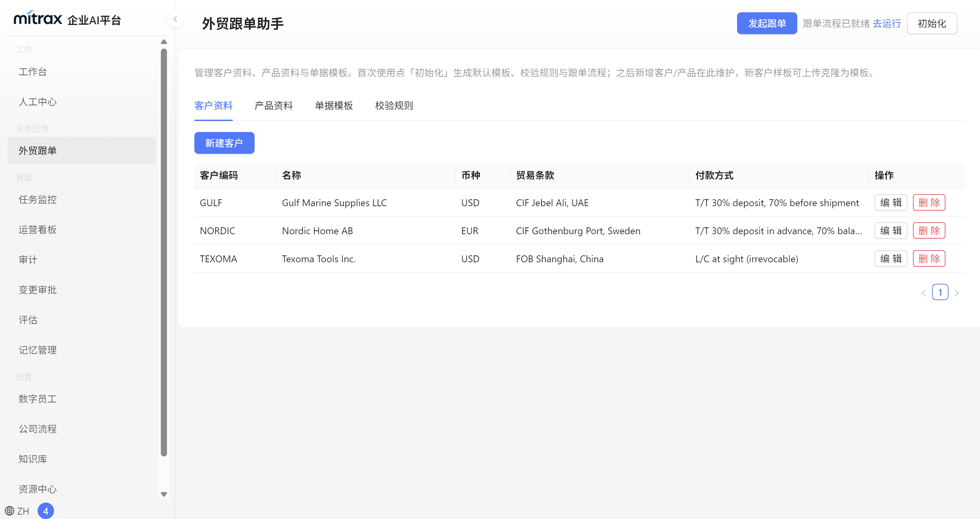The height and width of the screenshot is (519, 980).
Task: Open 公司流程 in the sidebar
Action: [82, 429]
